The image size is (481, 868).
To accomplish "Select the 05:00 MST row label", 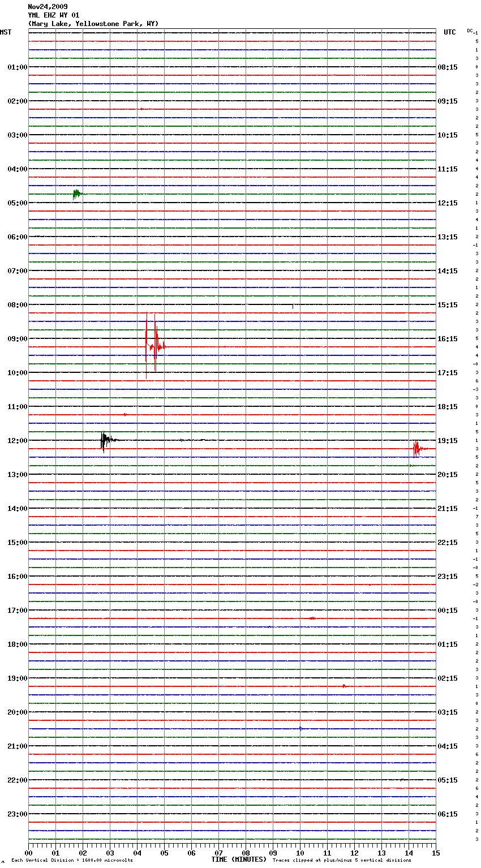I will click(18, 203).
